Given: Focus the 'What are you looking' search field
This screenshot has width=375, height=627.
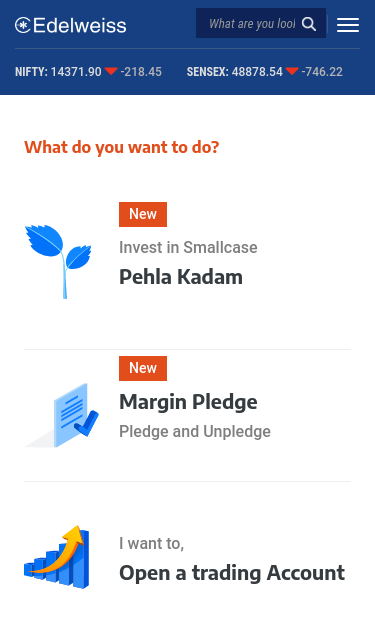Looking at the screenshot, I should 252,24.
